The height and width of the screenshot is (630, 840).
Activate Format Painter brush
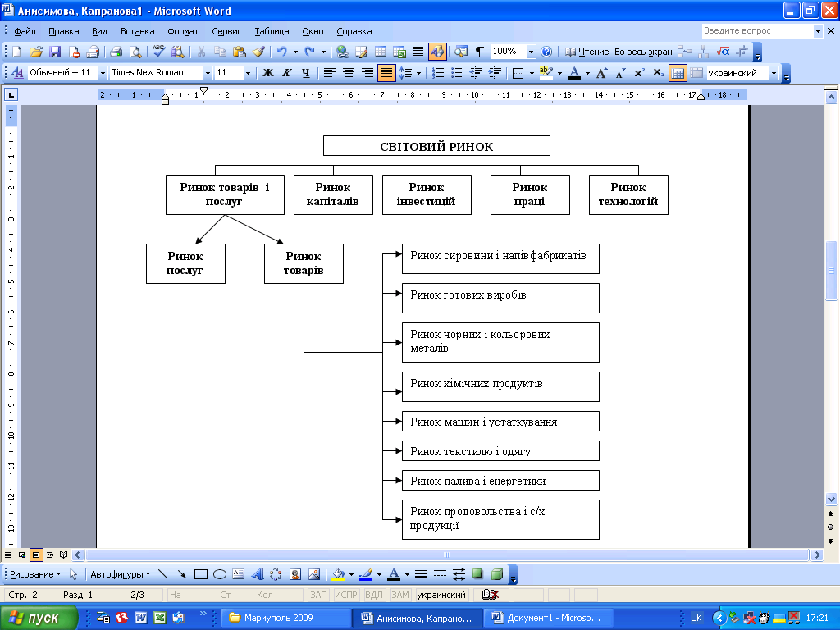(258, 52)
